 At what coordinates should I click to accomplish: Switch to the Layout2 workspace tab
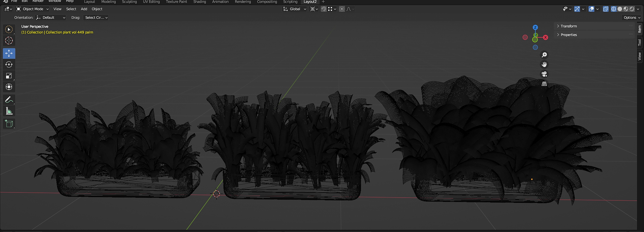tap(310, 2)
